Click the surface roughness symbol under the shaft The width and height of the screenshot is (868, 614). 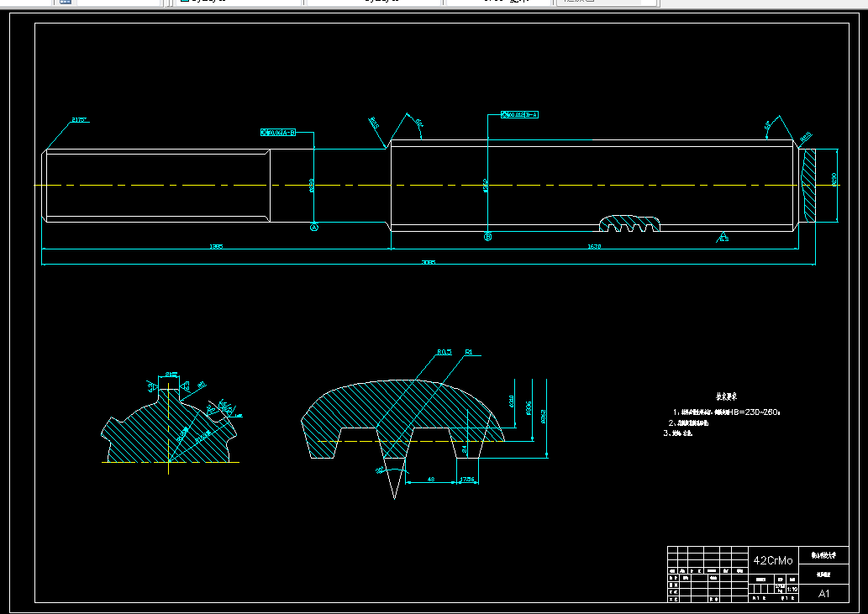tap(723, 238)
